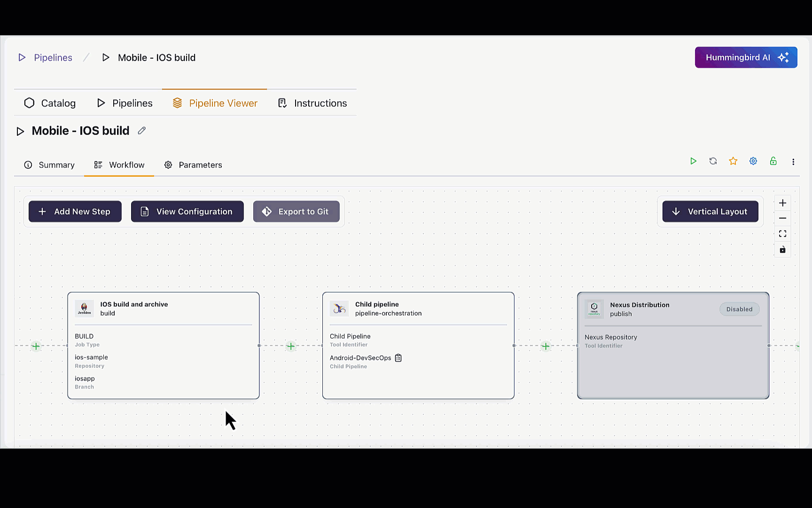The image size is (812, 508).
Task: Switch to the Parameters tab
Action: [x=193, y=165]
